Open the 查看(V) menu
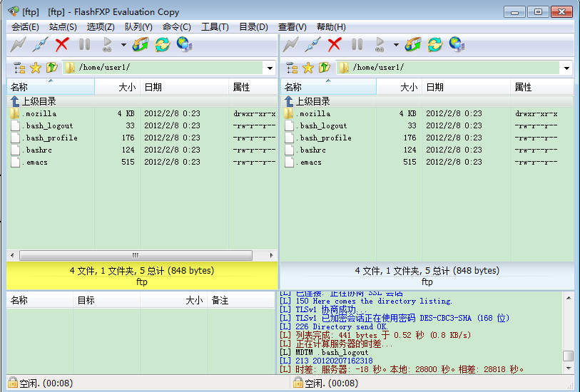Viewport: 580px width, 392px height. (292, 27)
